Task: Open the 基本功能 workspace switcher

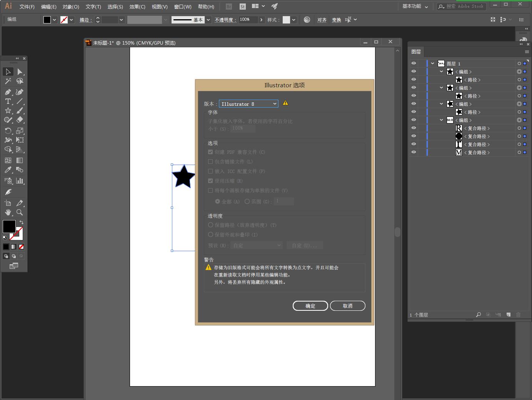Action: 415,7
